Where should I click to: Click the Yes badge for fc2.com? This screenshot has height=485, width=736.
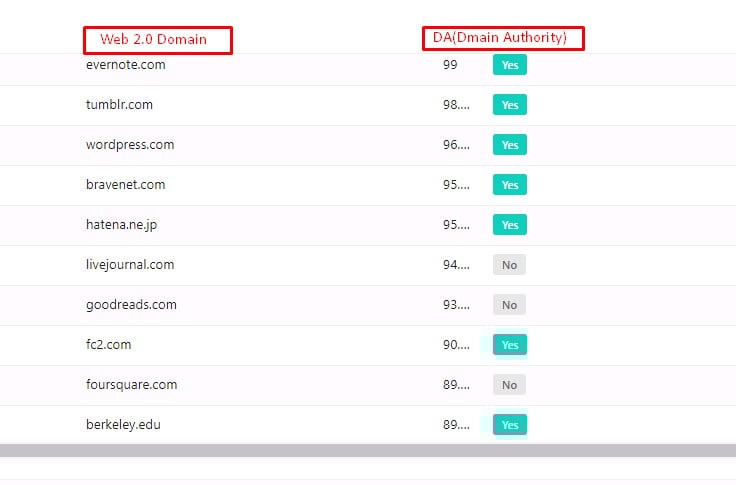pos(510,345)
